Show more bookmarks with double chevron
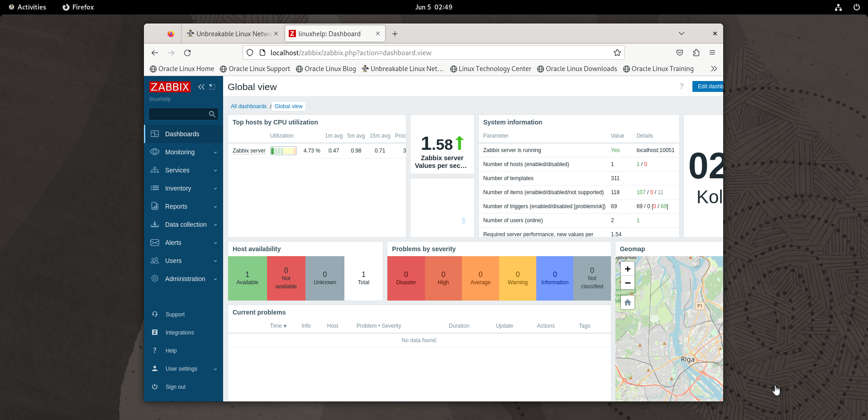Screen dimensions: 868x420 [714, 69]
